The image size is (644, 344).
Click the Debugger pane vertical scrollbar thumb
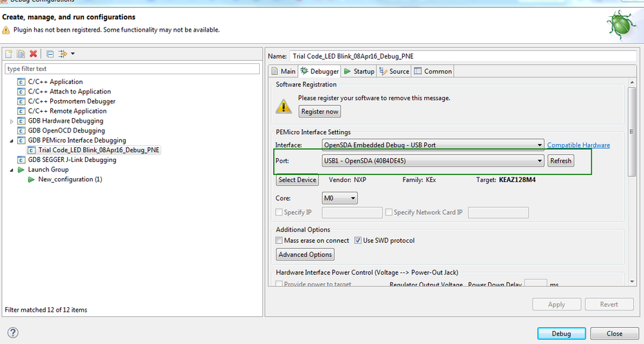click(632, 132)
